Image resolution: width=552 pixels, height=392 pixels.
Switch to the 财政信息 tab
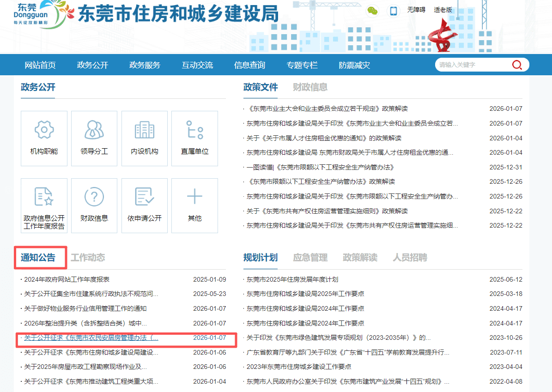(310, 87)
